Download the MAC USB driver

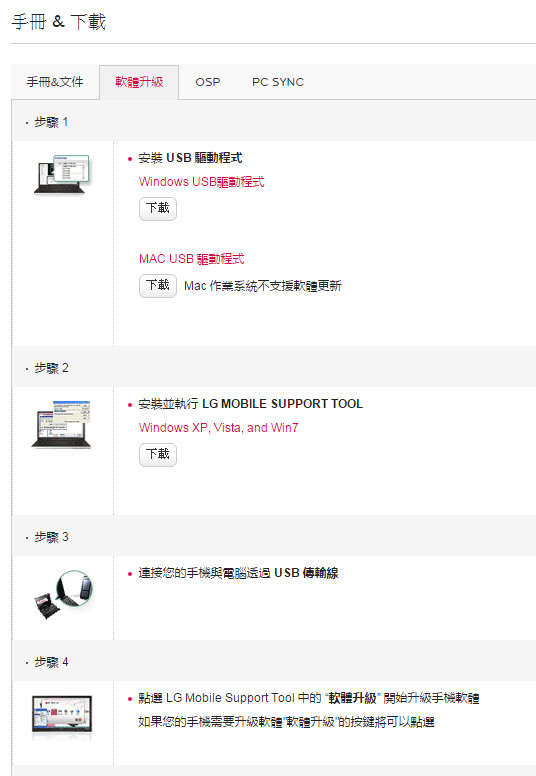point(158,286)
